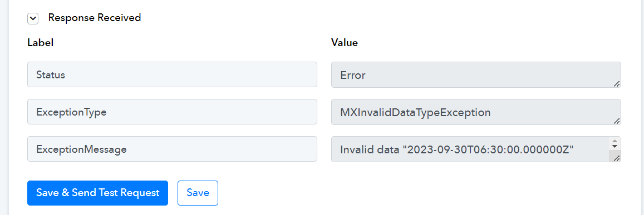
Task: Click resize grip on Invalid data box
Action: 617,158
